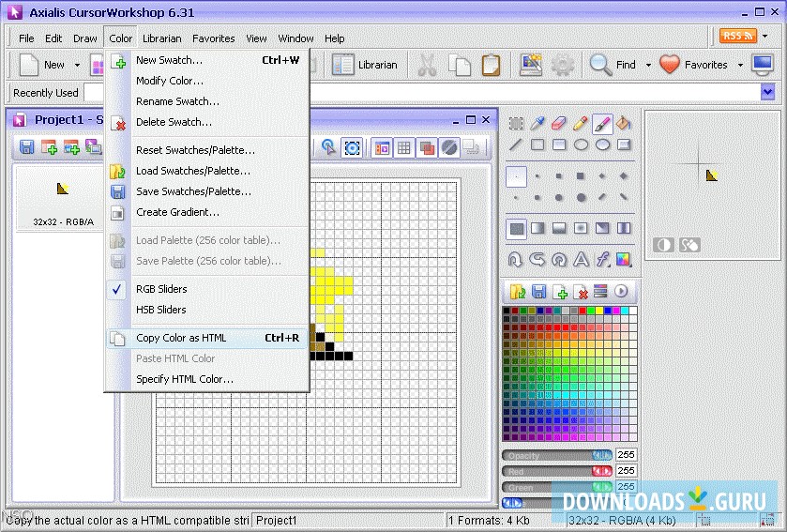
Task: Open the Favorites dropdown arrow
Action: pyautogui.click(x=740, y=66)
